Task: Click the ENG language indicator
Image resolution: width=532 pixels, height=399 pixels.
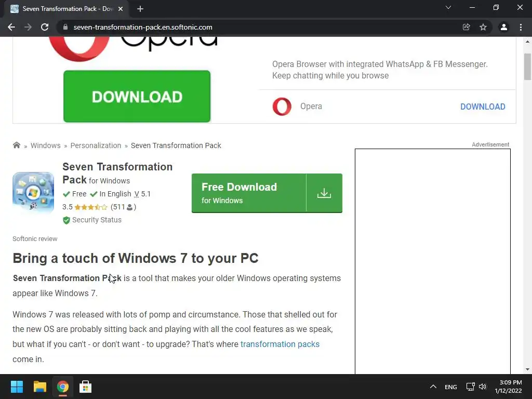Action: coord(450,387)
